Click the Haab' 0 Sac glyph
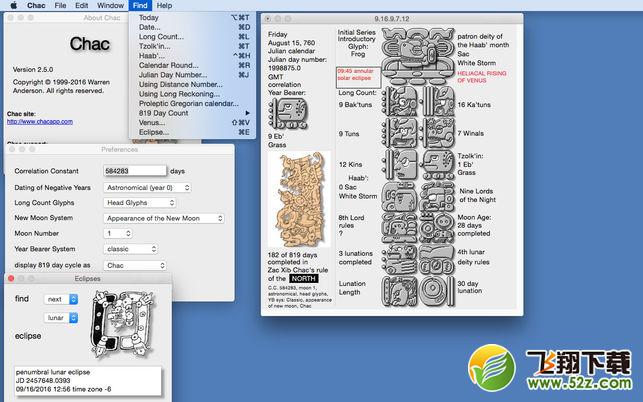The width and height of the screenshot is (643, 402). 400,196
